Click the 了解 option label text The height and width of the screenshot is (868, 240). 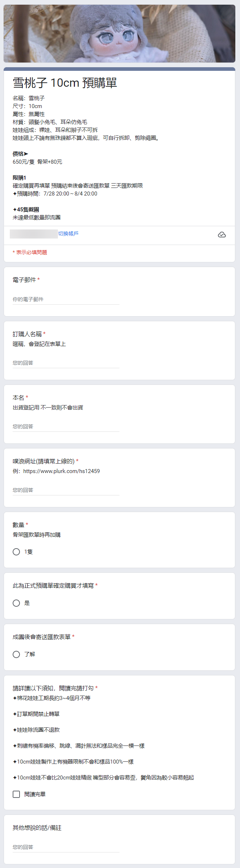coord(30,654)
